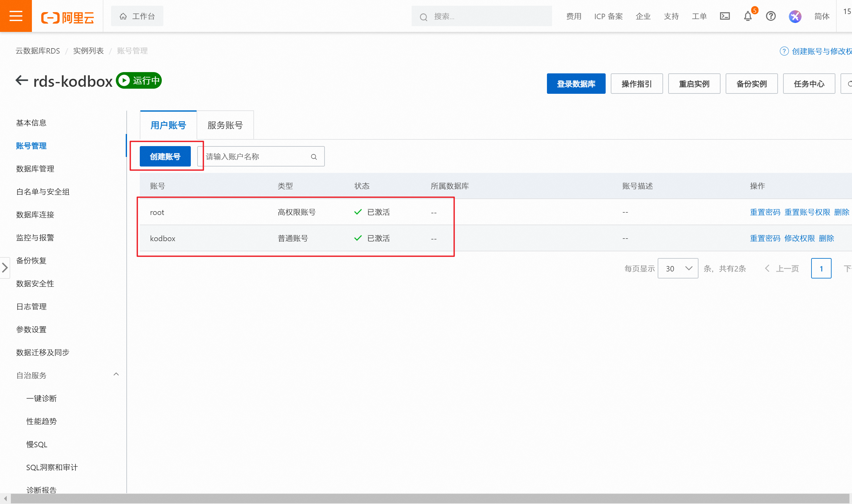
Task: Expand the collapsed sidebar using the left arrow handle
Action: (5, 268)
